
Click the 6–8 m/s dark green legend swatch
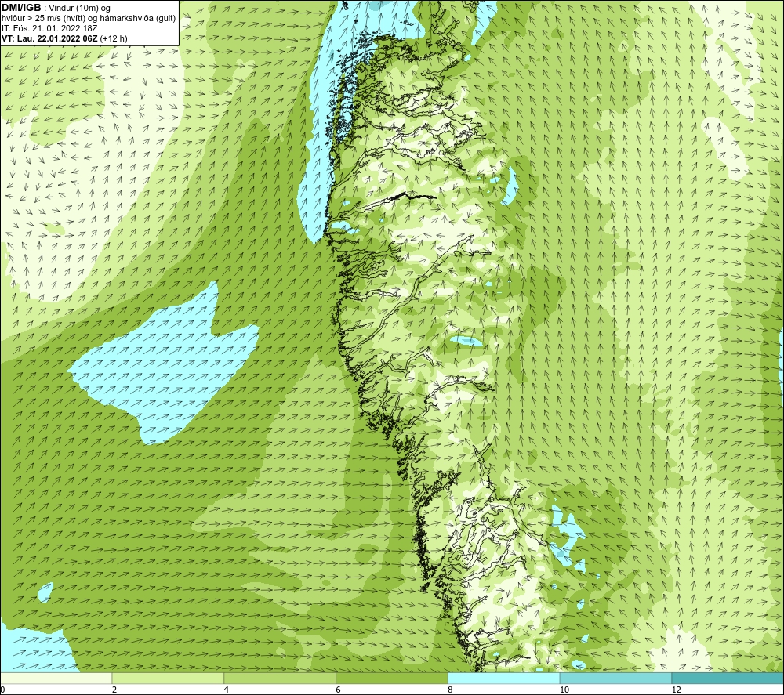pyautogui.click(x=392, y=679)
